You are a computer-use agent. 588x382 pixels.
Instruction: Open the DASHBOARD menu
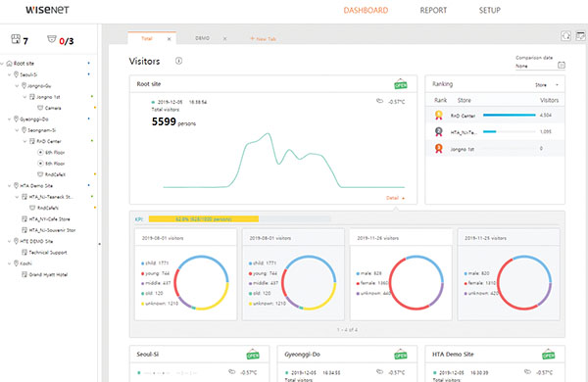click(366, 10)
